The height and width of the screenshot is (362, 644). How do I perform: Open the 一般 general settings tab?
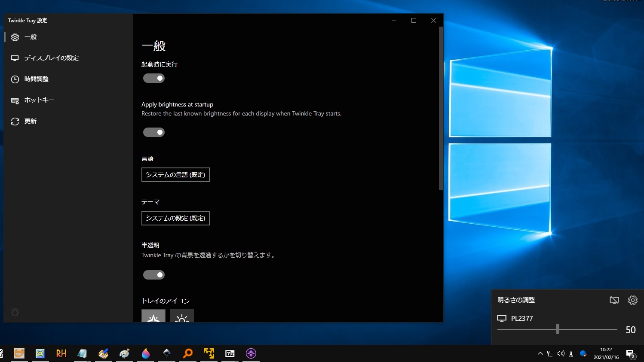click(x=68, y=37)
